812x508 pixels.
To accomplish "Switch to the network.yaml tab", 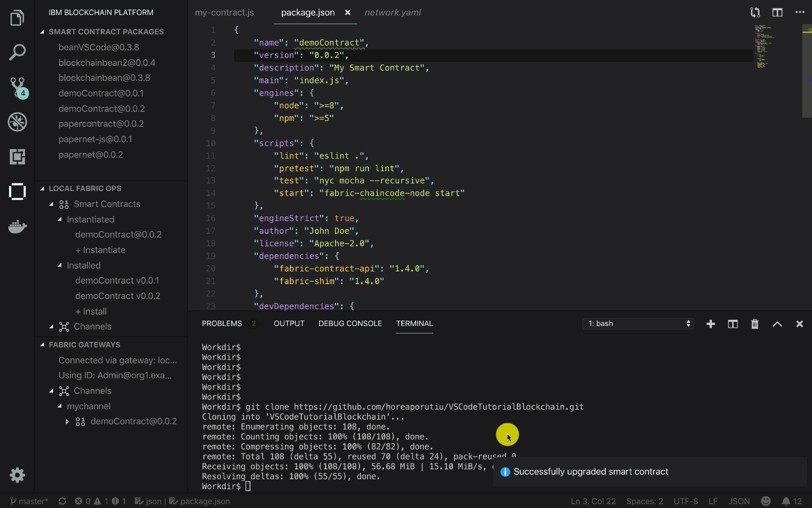I will click(393, 12).
